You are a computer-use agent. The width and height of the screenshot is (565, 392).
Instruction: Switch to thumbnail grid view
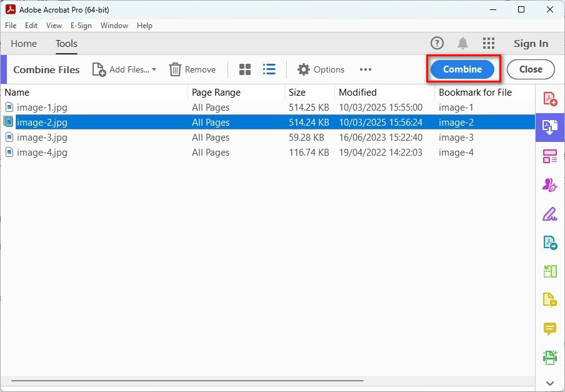tap(244, 69)
